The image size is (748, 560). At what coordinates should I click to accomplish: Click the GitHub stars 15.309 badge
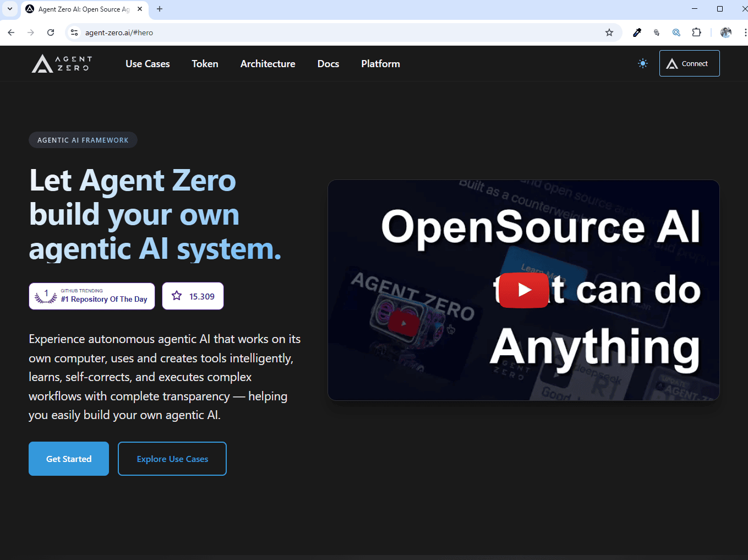click(193, 296)
